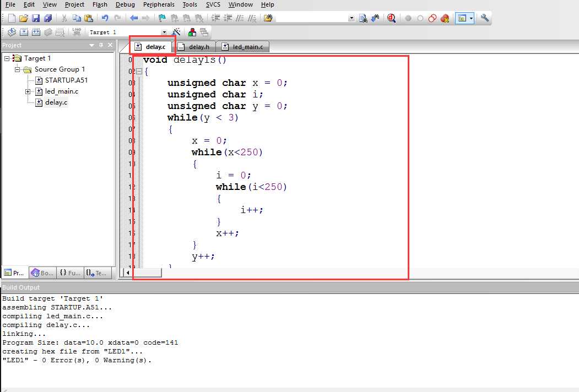Open the Project panel options dropdown arrow

[x=91, y=45]
